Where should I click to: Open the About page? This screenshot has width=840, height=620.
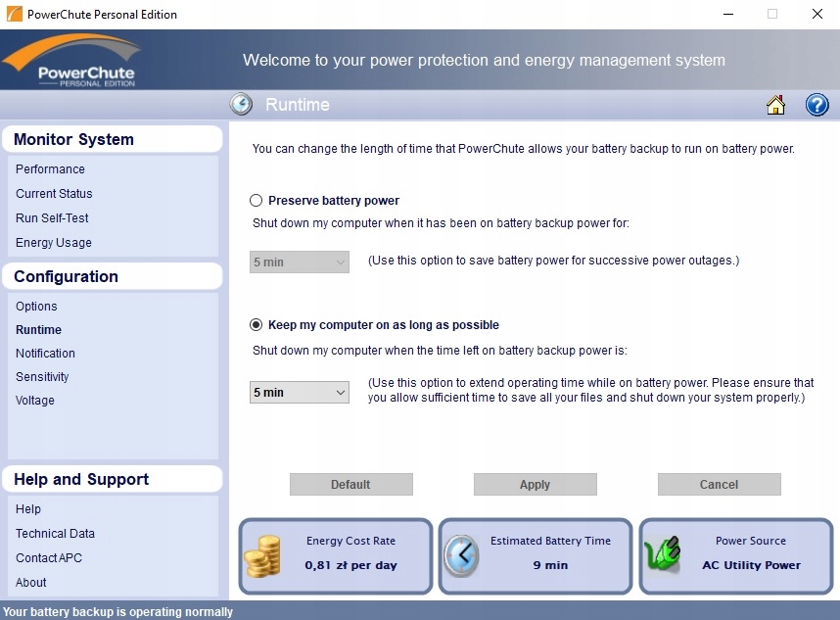(x=31, y=583)
